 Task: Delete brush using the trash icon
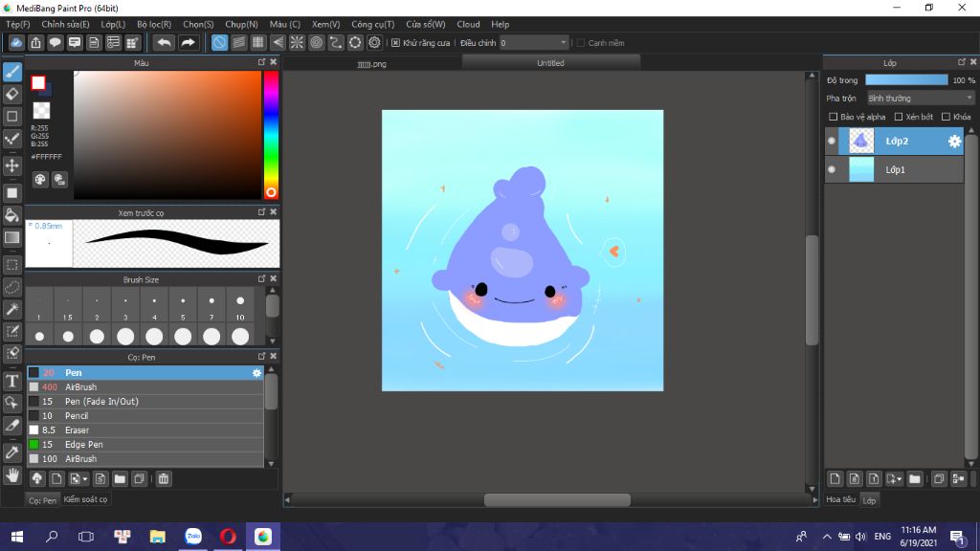[163, 479]
